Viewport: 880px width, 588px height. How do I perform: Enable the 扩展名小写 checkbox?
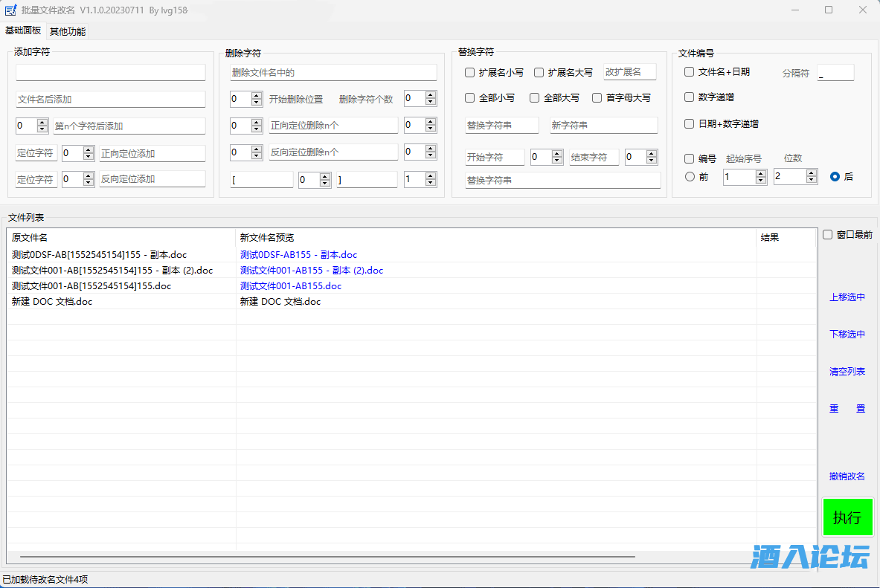[470, 73]
